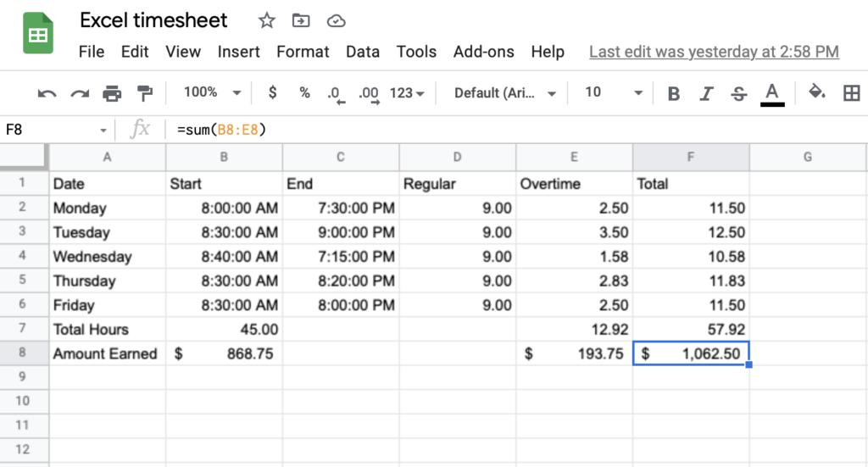Format cell as currency with dollar button

pos(272,93)
